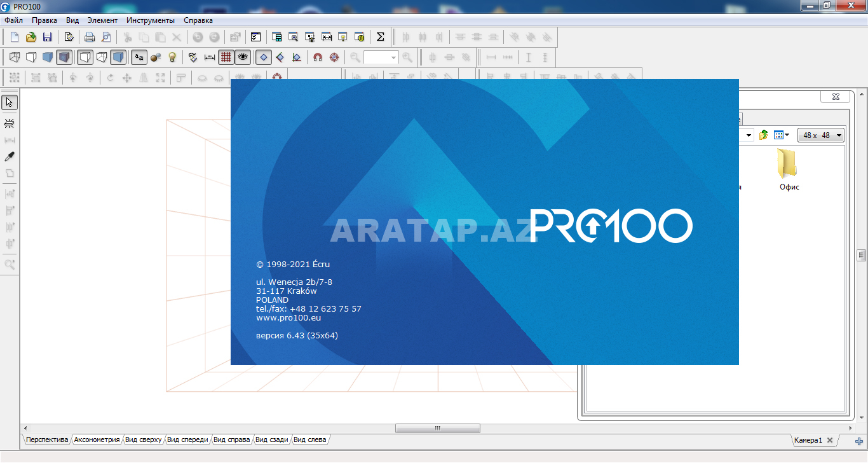Click the left arrow of the horizontal scrollbar
The height and width of the screenshot is (463, 868).
[x=25, y=429]
